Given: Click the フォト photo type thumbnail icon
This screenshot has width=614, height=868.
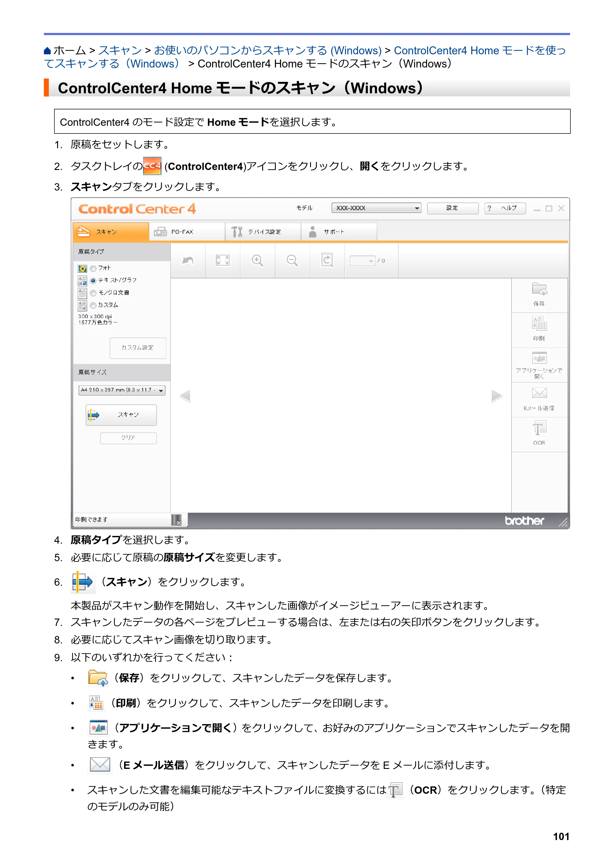Looking at the screenshot, I should click(x=82, y=268).
